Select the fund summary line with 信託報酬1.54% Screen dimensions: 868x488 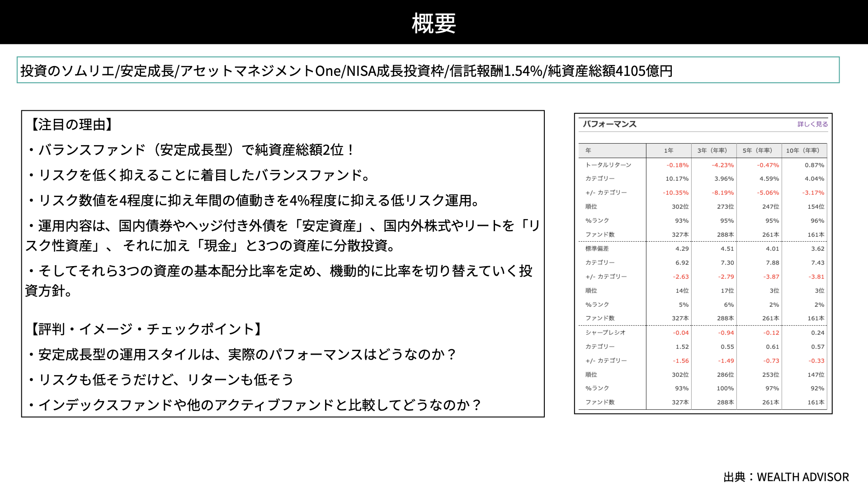click(x=428, y=70)
